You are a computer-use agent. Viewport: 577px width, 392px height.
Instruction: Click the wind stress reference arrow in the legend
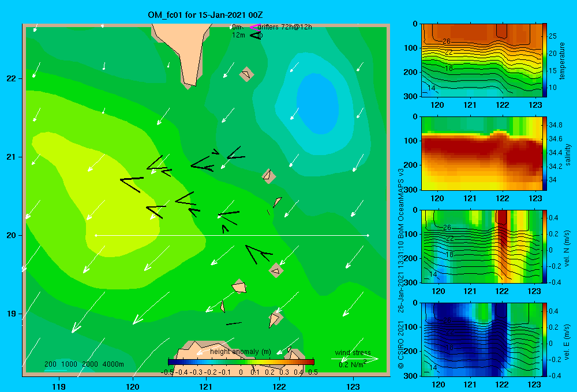tap(354, 359)
